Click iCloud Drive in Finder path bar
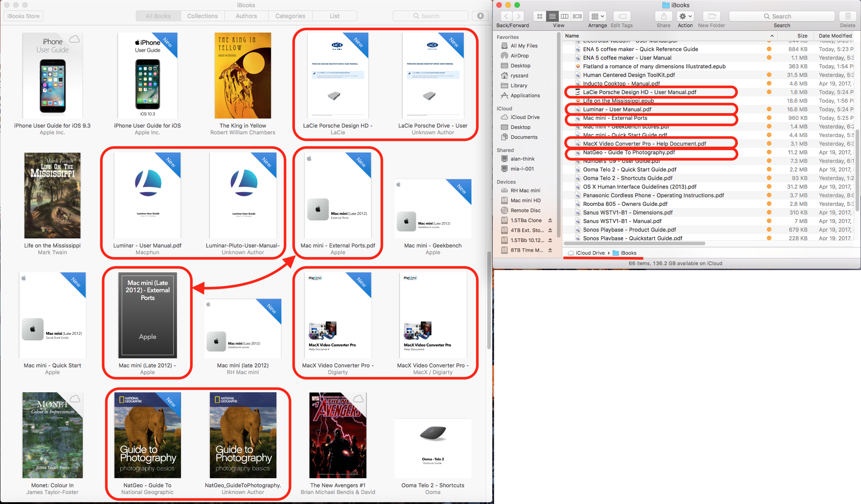The image size is (861, 504). pyautogui.click(x=586, y=253)
